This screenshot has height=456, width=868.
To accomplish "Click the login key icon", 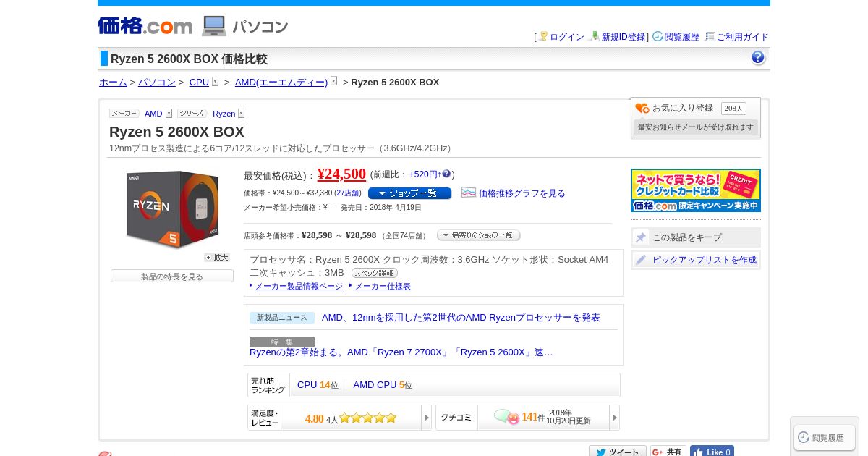I will point(543,36).
